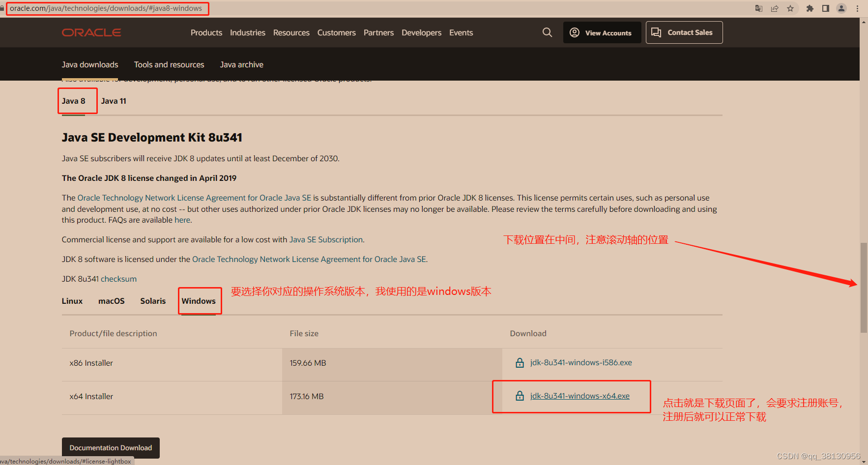Click lock icon beside jdk-8u341-windows-x64.exe
This screenshot has height=465, width=868.
click(520, 396)
